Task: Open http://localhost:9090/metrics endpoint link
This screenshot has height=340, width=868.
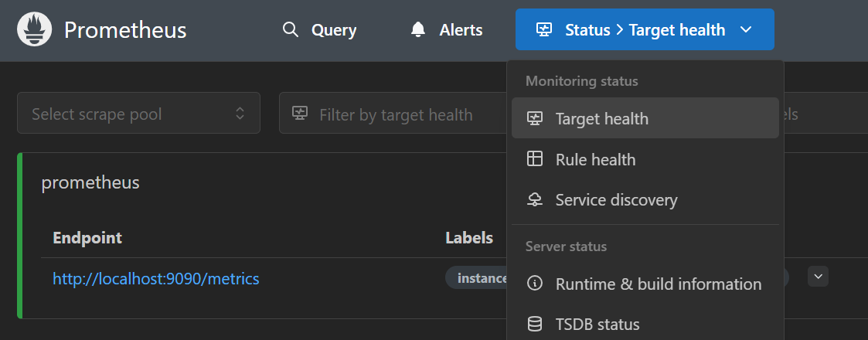Action: [155, 278]
